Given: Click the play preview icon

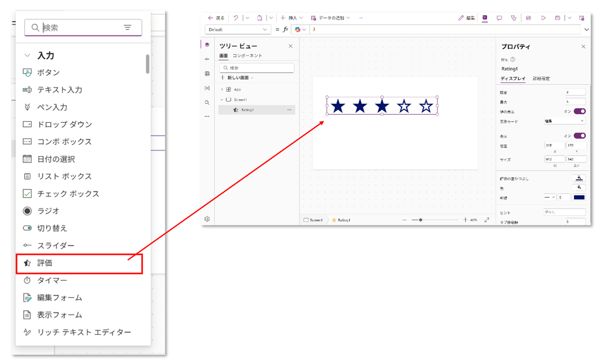Looking at the screenshot, I should pyautogui.click(x=543, y=18).
